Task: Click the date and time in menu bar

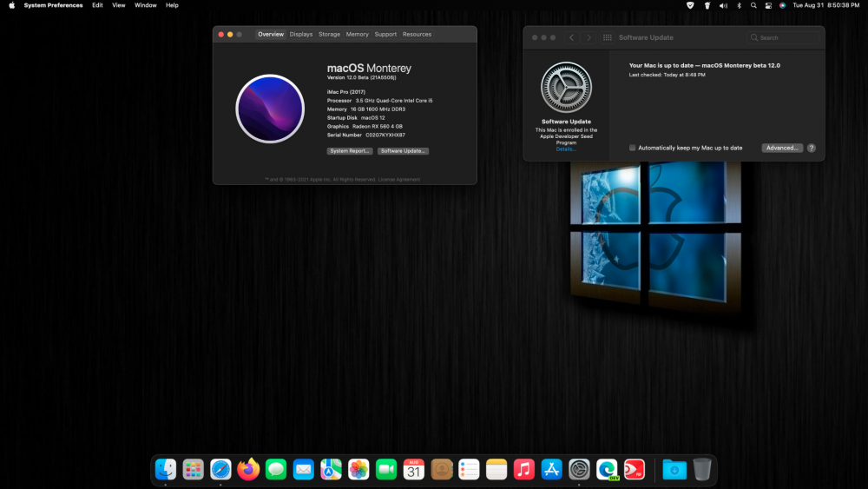Action: point(826,5)
